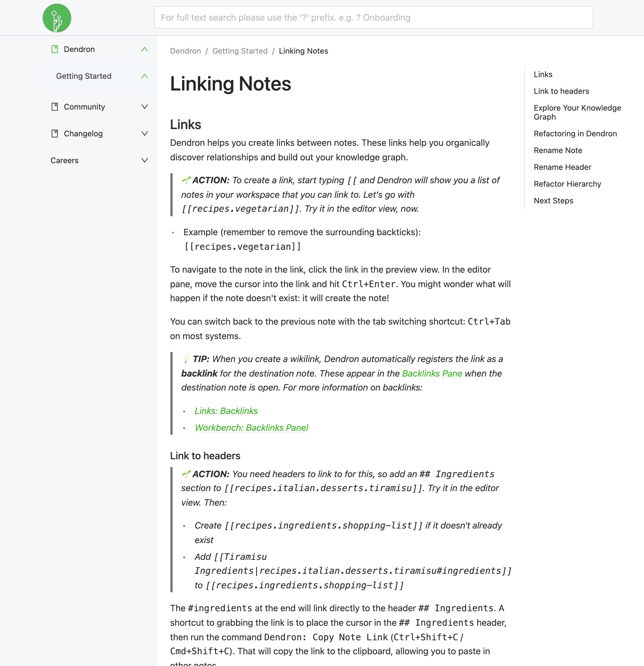
Task: Collapse the Getting Started section
Action: click(x=145, y=76)
